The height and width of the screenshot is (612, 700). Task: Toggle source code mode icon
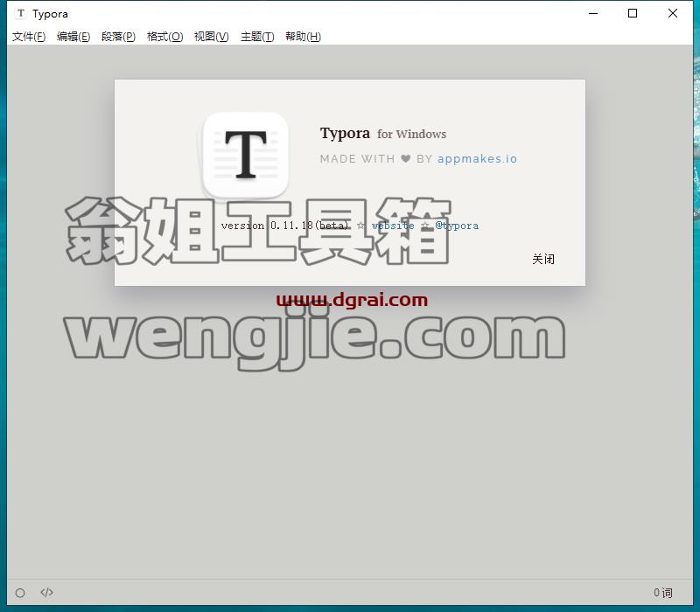(x=47, y=593)
